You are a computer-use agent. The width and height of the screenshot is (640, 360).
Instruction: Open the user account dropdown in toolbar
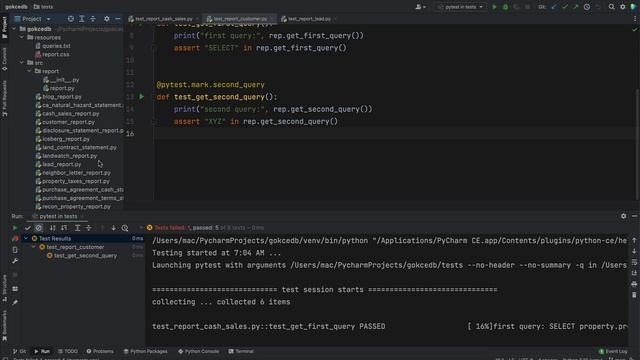[420, 7]
